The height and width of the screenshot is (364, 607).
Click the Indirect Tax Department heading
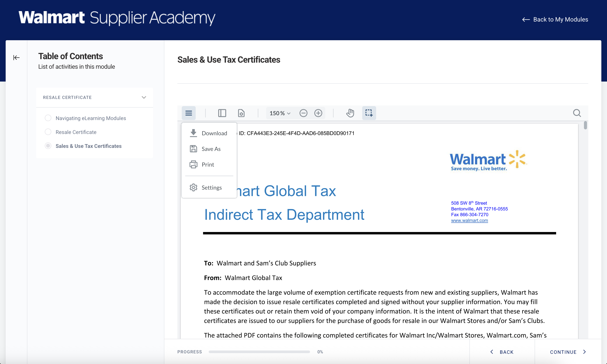(x=284, y=215)
